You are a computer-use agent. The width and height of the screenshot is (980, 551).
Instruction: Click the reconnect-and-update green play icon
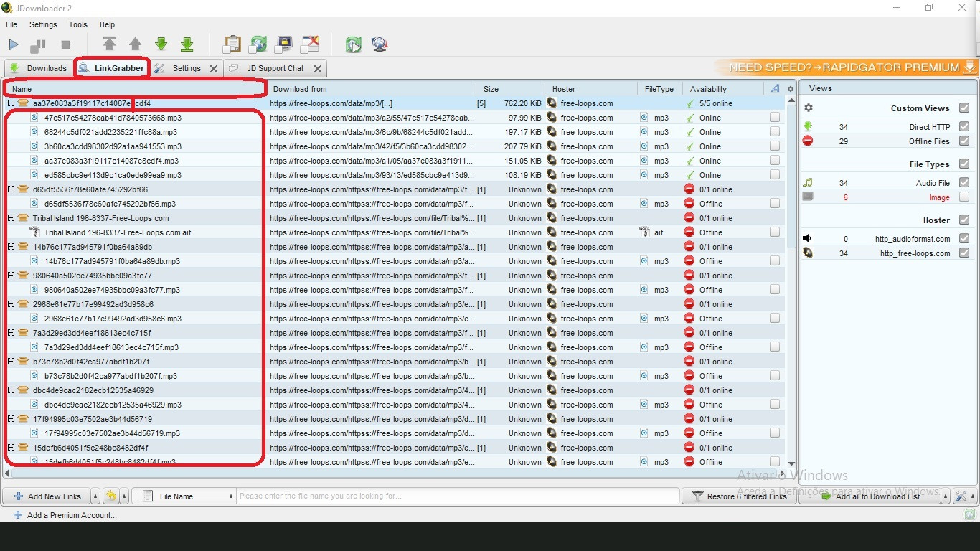point(353,44)
